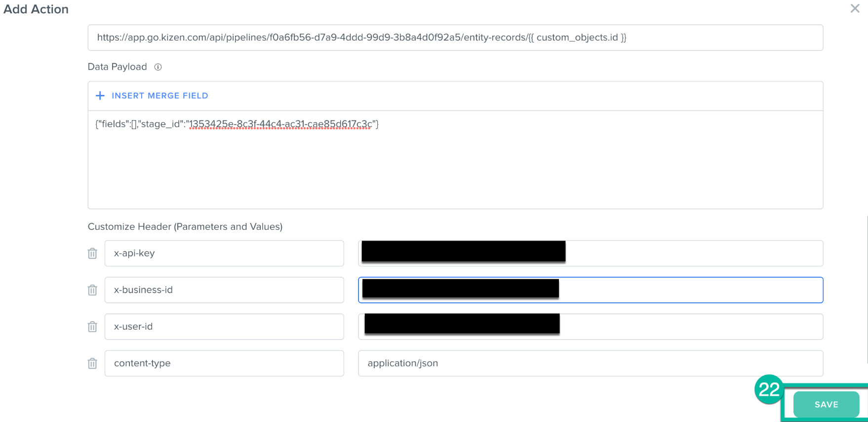Delete the x-api-key header row
Viewport: 868px width, 422px height.
tap(92, 253)
